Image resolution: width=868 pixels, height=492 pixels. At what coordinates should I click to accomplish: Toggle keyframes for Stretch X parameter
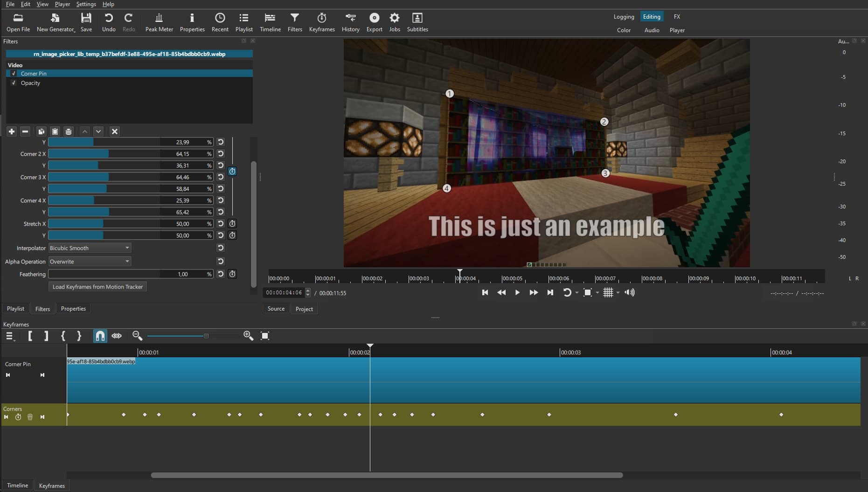232,224
